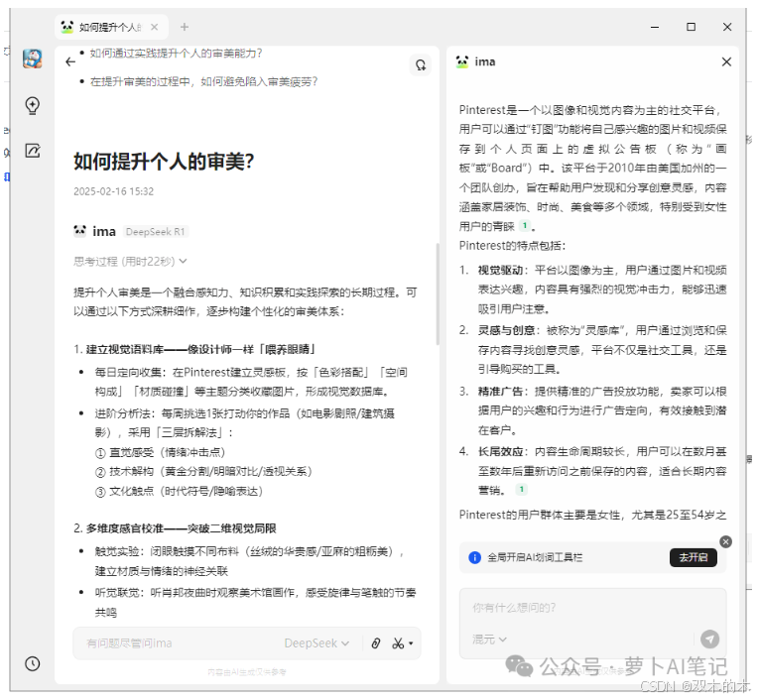Click question 如何避免陷入审美疲劳
This screenshot has height=700, width=758.
[x=203, y=81]
